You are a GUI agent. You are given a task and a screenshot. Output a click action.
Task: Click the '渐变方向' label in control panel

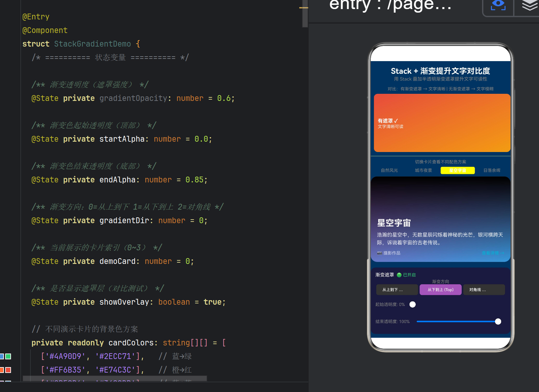[441, 281]
